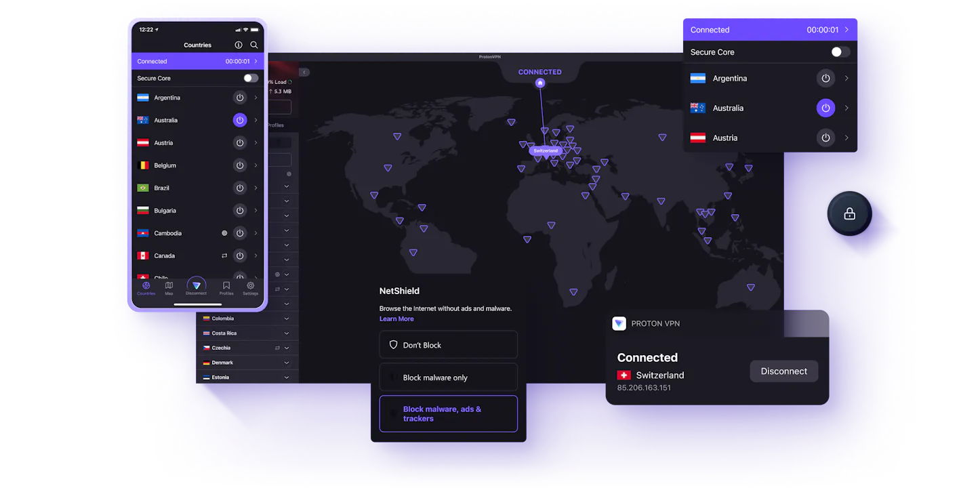Screen dimensions: 980x490
Task: Open Australia chevron in the top-right panel
Action: [x=846, y=108]
